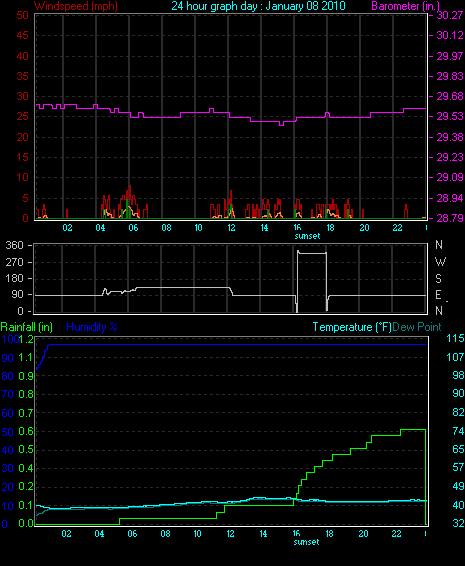This screenshot has height=566, width=465.
Task: Click green rainfall axis value 0.1
Action: [x=26, y=505]
